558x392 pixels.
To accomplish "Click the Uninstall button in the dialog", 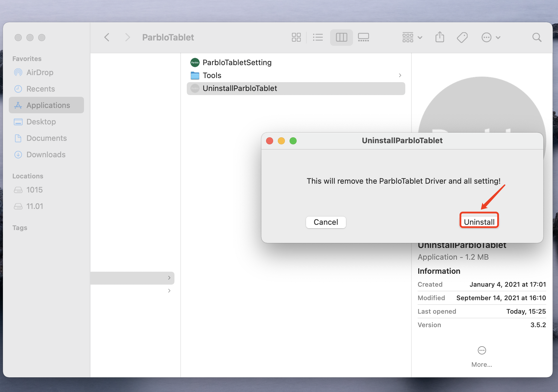I will 479,222.
